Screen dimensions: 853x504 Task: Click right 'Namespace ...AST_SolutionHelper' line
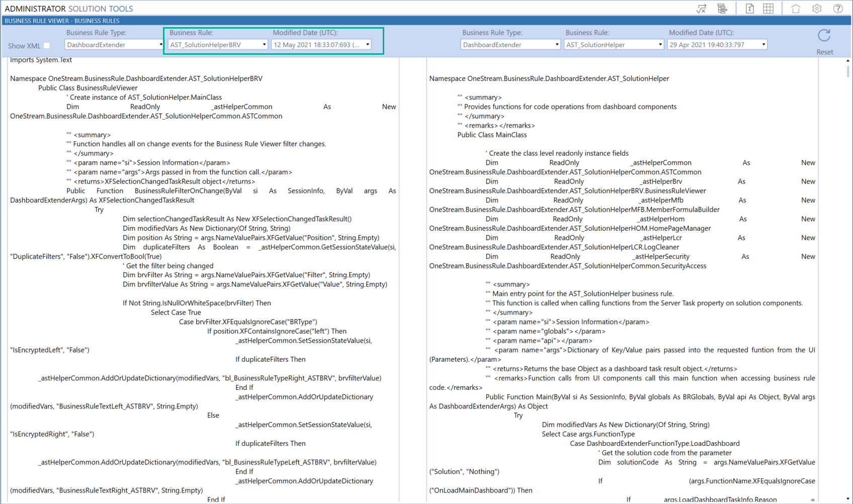549,78
